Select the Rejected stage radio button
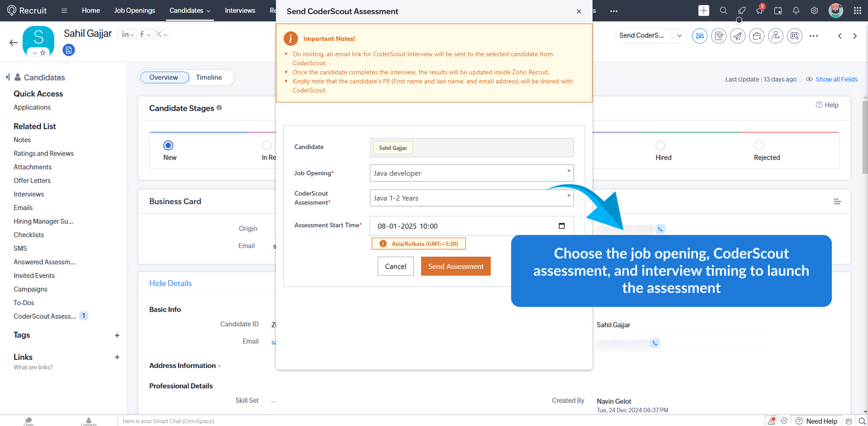The height and width of the screenshot is (426, 868). pos(759,145)
